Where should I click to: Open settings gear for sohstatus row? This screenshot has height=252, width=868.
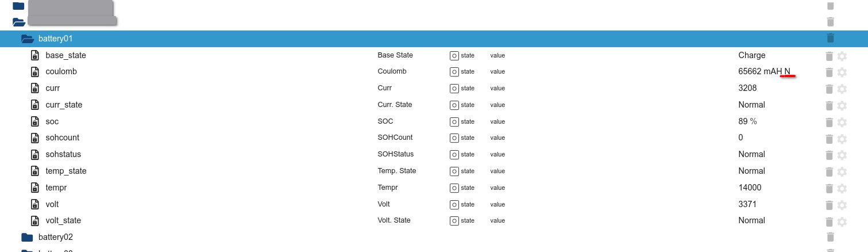pyautogui.click(x=842, y=155)
